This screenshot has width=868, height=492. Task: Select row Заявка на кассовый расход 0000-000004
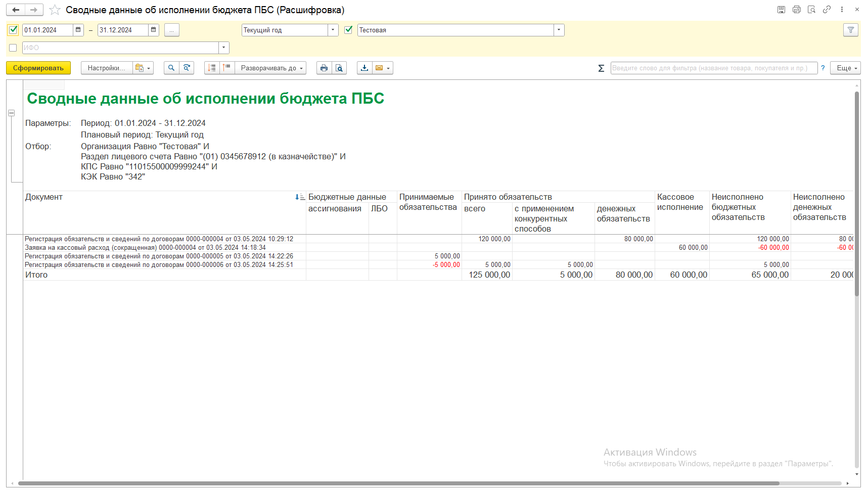pyautogui.click(x=146, y=247)
